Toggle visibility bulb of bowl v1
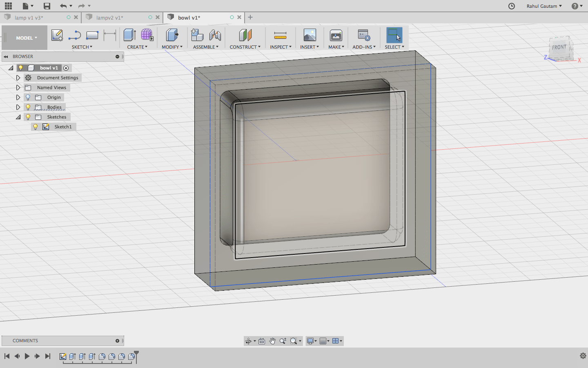The height and width of the screenshot is (368, 588). click(21, 68)
